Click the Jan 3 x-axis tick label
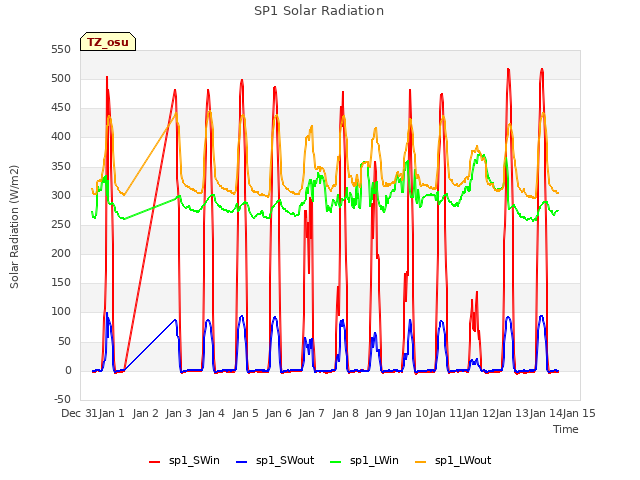The width and height of the screenshot is (640, 480). pyautogui.click(x=179, y=413)
